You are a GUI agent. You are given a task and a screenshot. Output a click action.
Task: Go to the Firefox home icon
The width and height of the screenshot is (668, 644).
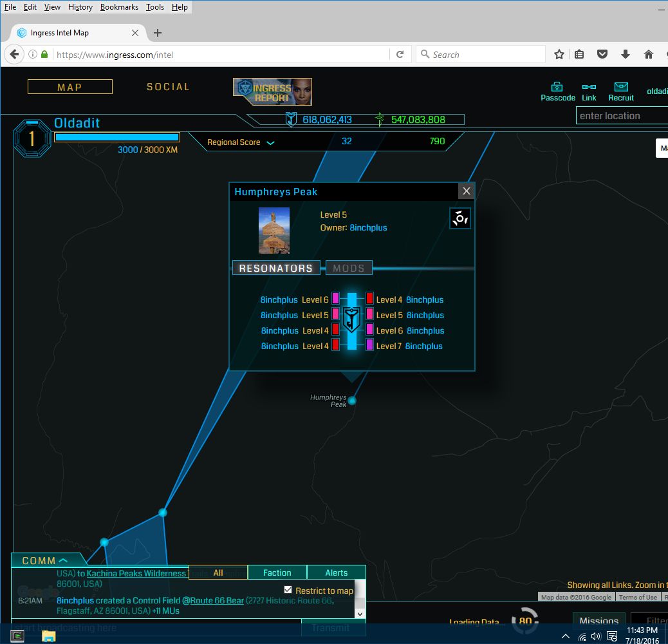tap(648, 55)
